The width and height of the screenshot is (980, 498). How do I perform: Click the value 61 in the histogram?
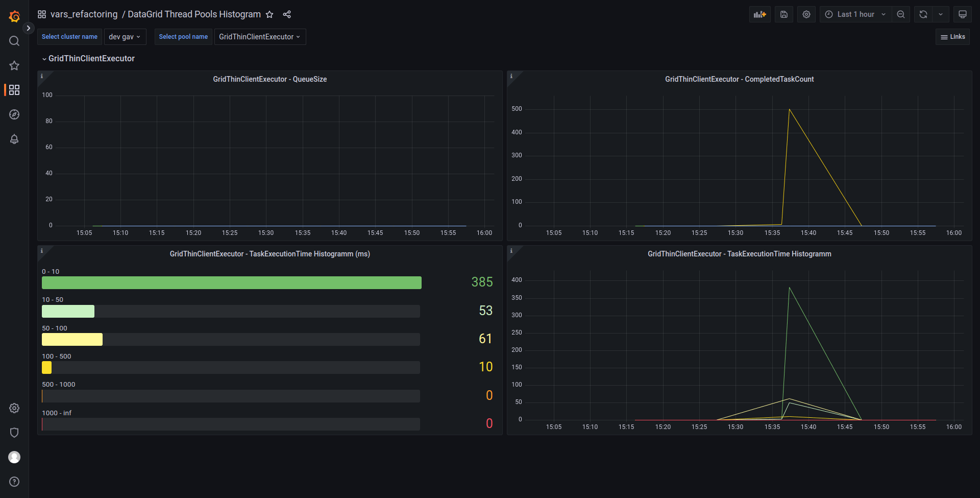click(x=485, y=339)
